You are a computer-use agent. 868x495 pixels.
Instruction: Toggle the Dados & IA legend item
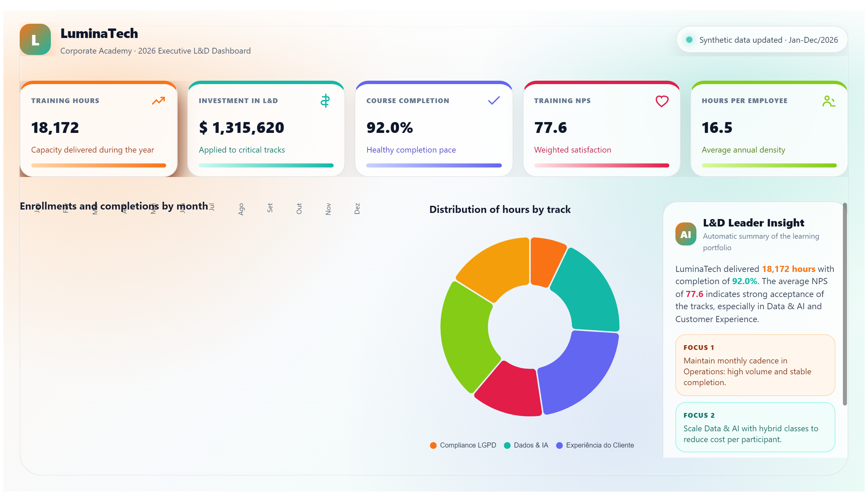tap(526, 446)
